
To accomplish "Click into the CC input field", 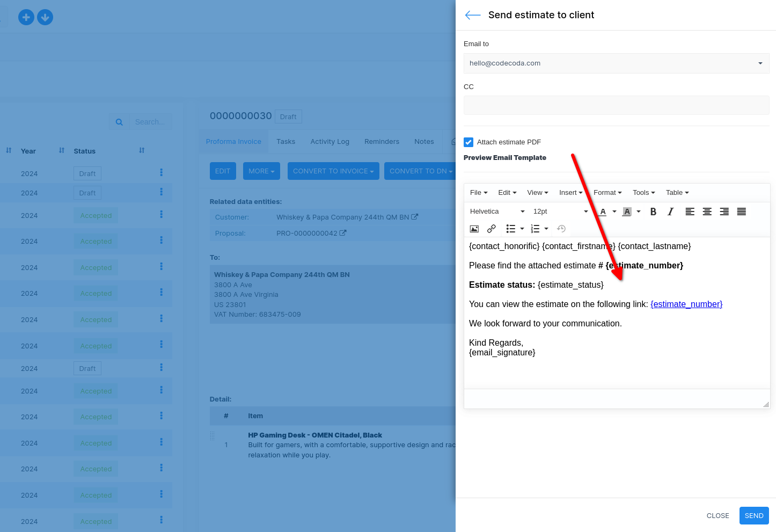I will (x=616, y=105).
